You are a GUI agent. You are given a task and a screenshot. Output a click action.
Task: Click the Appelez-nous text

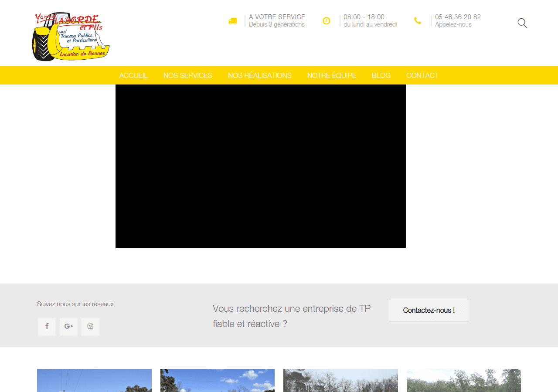tap(453, 24)
